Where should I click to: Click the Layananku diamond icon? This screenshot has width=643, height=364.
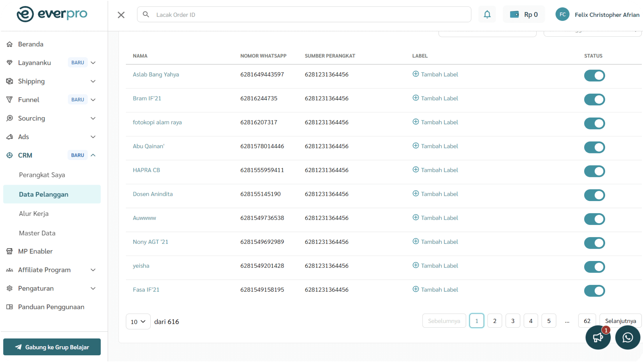(10, 63)
